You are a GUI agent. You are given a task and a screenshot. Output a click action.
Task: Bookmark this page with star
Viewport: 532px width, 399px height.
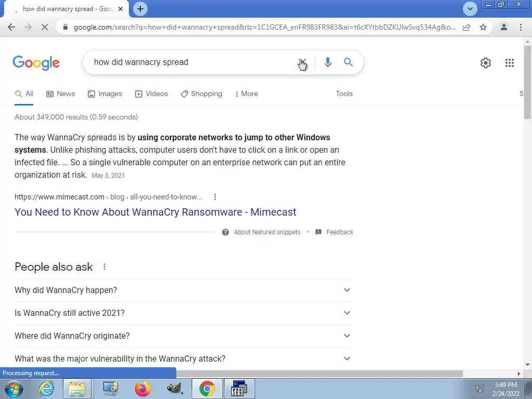tap(483, 27)
